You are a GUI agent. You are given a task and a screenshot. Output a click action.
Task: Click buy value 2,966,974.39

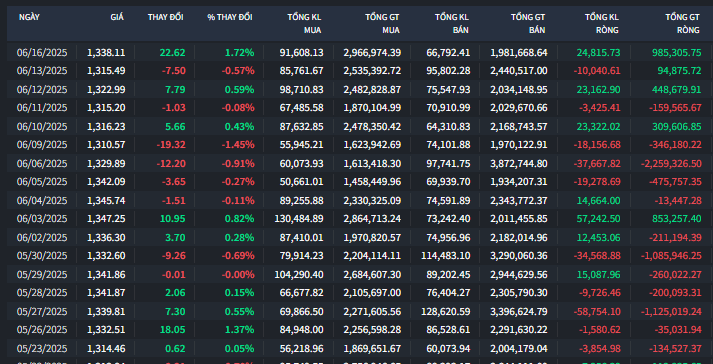click(372, 52)
